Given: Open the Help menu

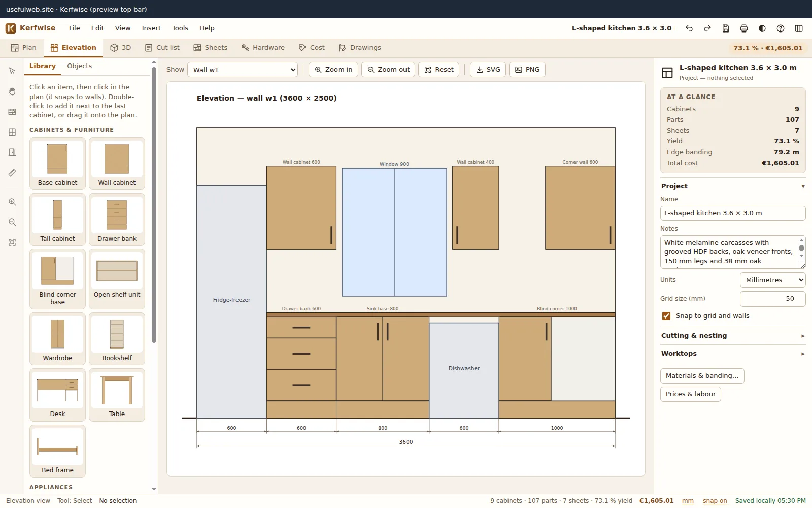Looking at the screenshot, I should (207, 28).
